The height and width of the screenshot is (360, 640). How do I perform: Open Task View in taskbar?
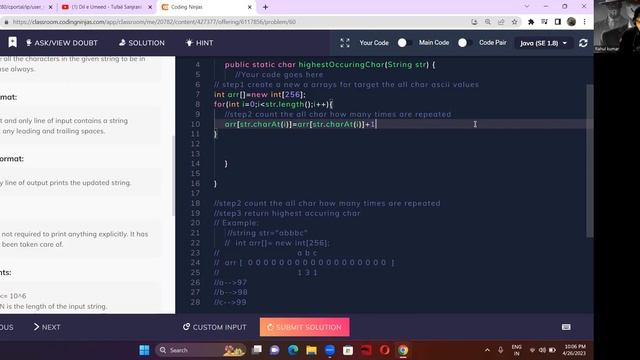pyautogui.click(x=257, y=350)
